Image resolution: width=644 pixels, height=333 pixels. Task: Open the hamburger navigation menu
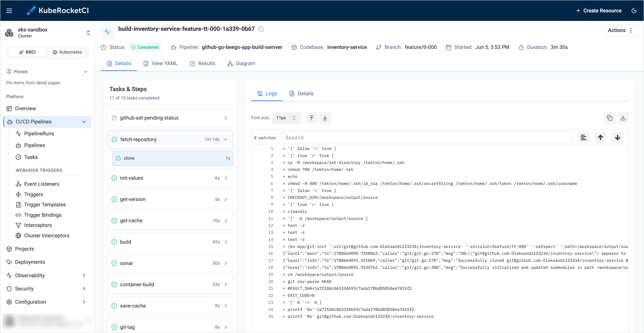[x=9, y=11]
